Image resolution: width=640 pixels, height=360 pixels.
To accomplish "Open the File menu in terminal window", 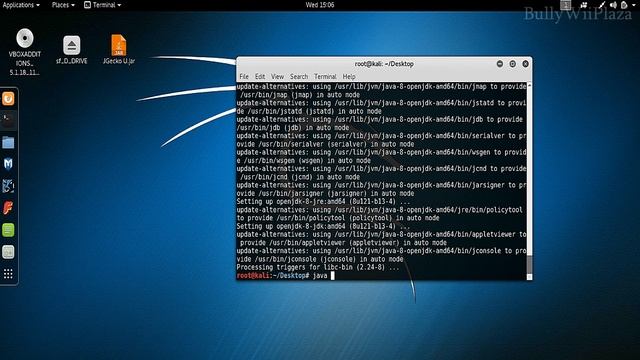I will click(x=244, y=76).
